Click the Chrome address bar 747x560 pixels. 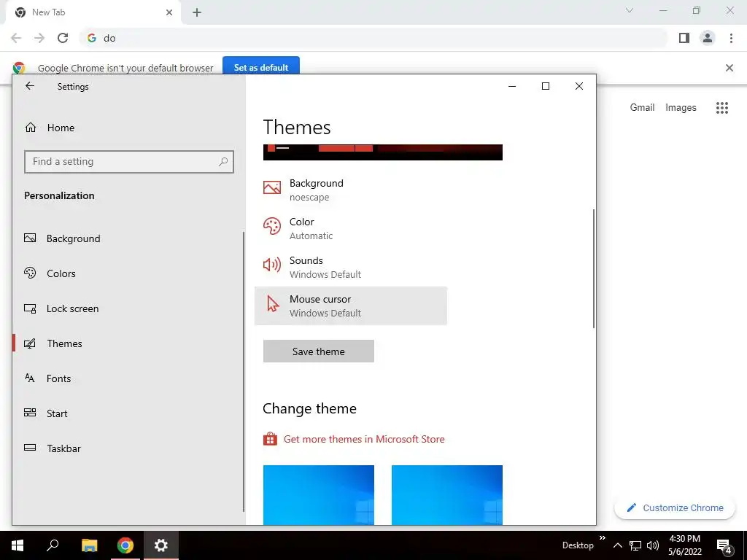click(373, 38)
